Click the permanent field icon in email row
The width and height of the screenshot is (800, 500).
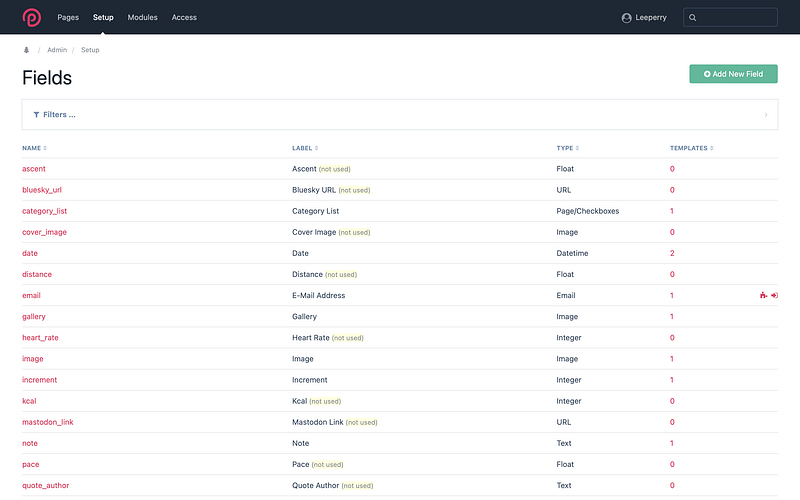tap(763, 295)
